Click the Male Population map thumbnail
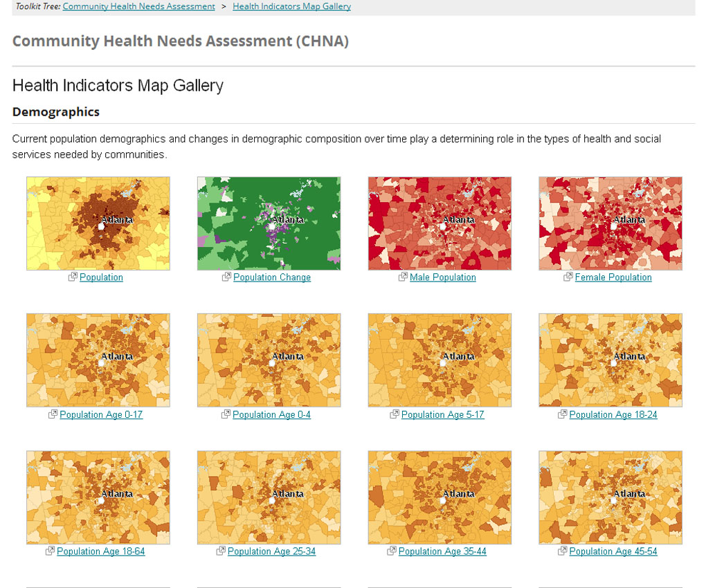The image size is (706, 588). click(440, 223)
